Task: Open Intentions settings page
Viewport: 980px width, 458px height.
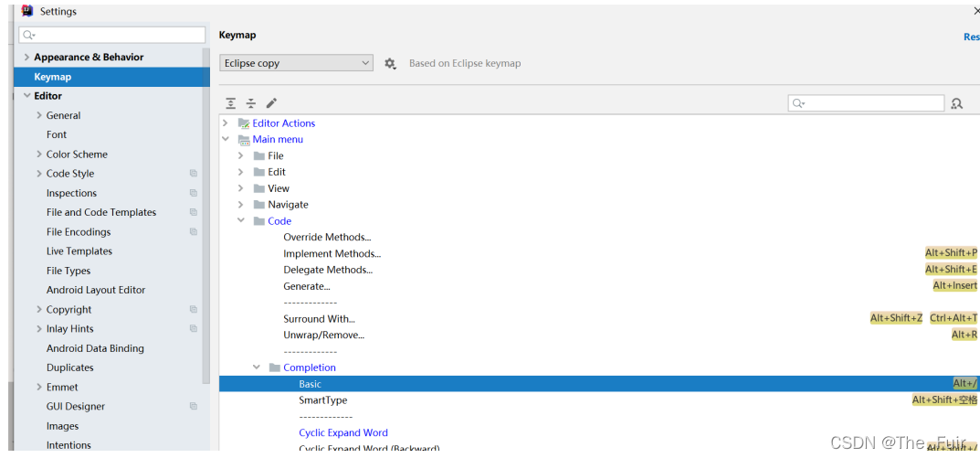Action: tap(68, 445)
